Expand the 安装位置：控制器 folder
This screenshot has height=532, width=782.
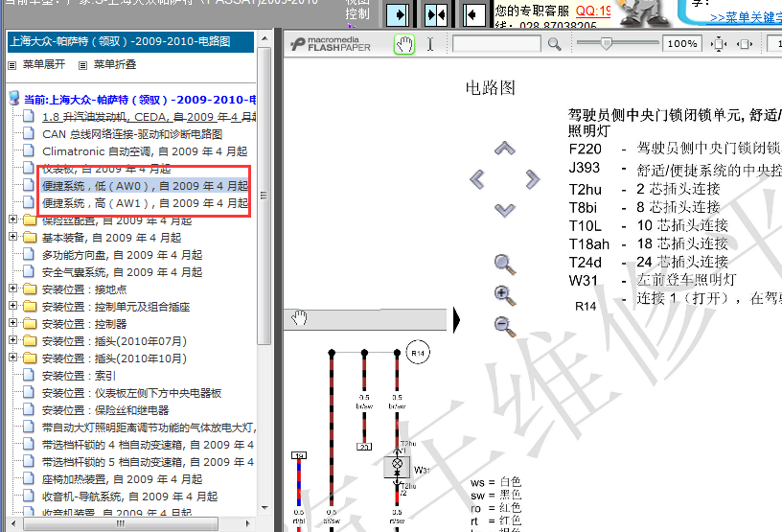point(13,323)
